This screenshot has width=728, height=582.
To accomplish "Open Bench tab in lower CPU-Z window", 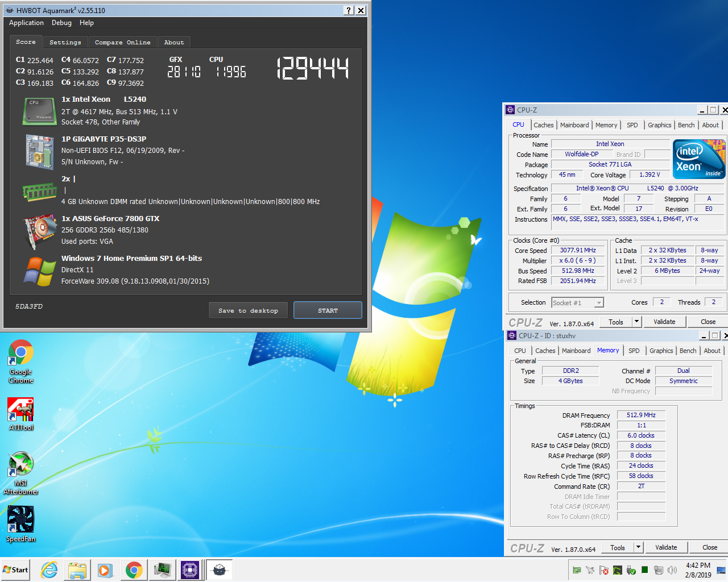I will point(688,351).
